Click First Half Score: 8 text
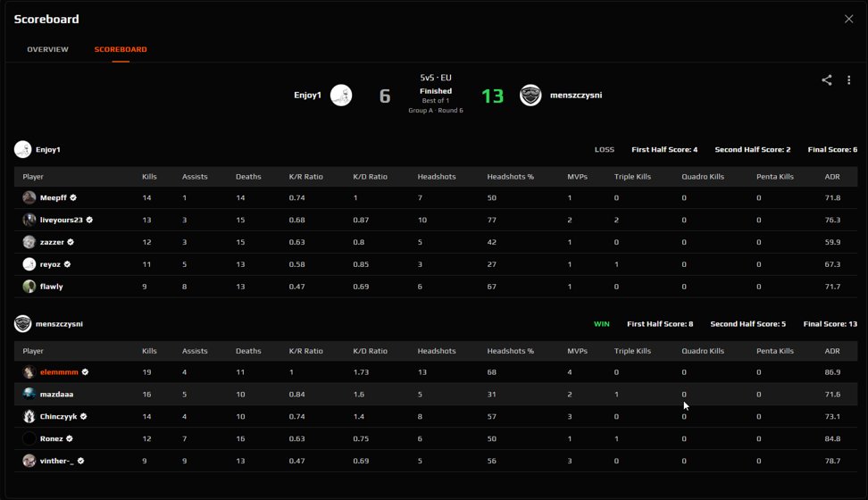Screen dimensions: 868x500 (x=660, y=324)
